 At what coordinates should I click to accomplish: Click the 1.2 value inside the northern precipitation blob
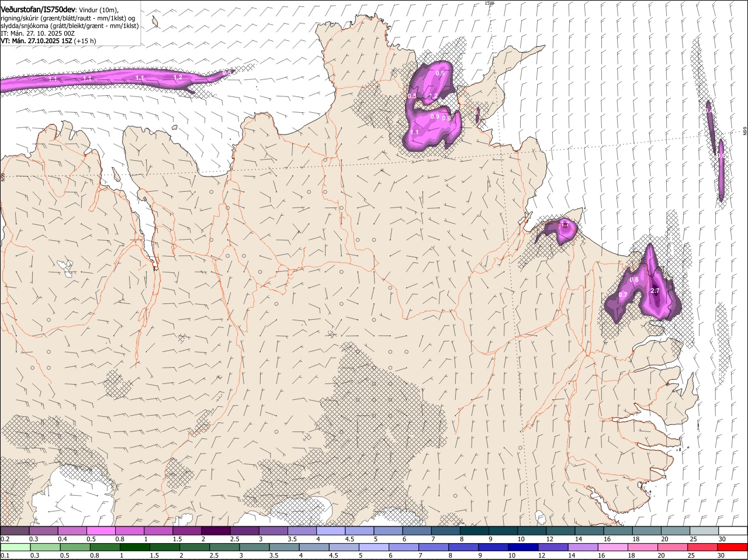click(433, 96)
